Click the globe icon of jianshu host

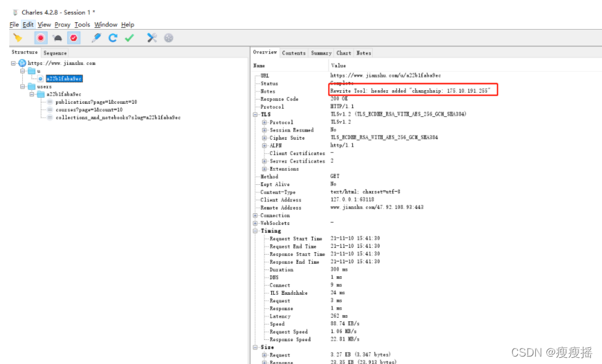pos(22,64)
